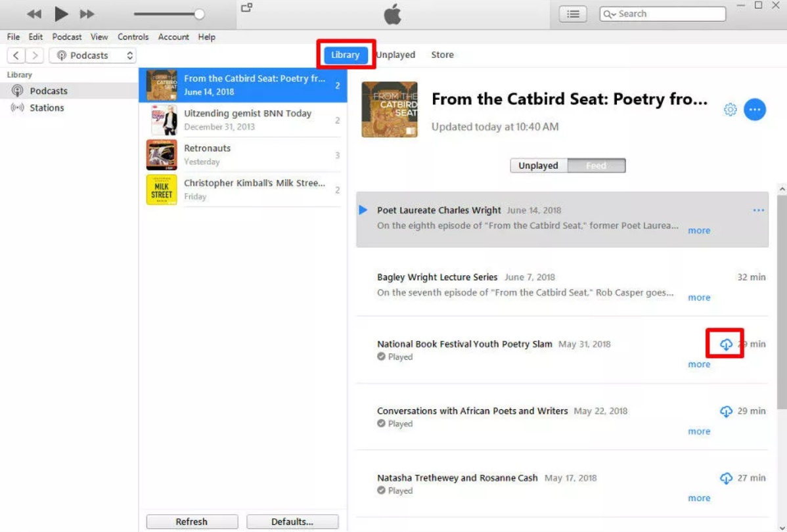The height and width of the screenshot is (532, 787).
Task: Download National Book Festival Youth Poetry Slam
Action: (x=726, y=344)
